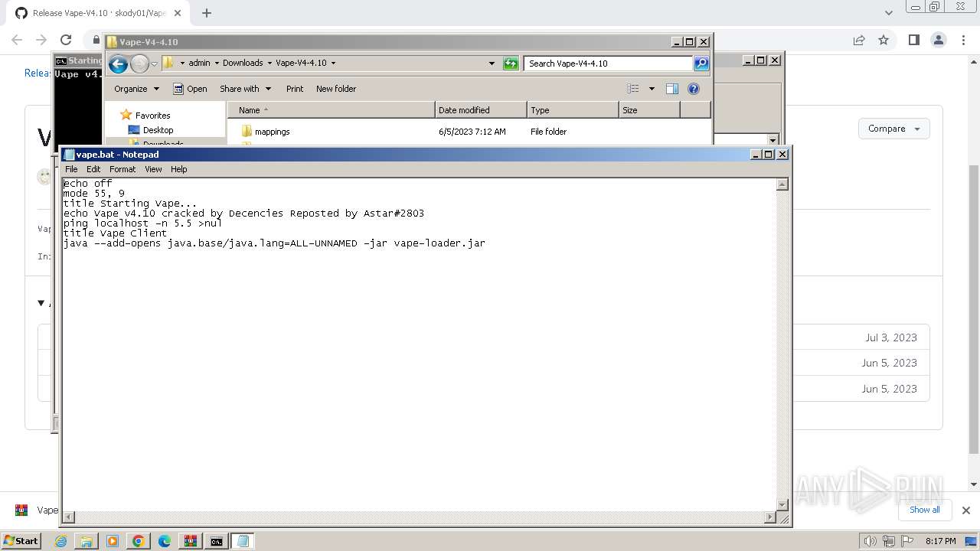
Task: Open Windows Explorer from taskbar
Action: (x=87, y=541)
